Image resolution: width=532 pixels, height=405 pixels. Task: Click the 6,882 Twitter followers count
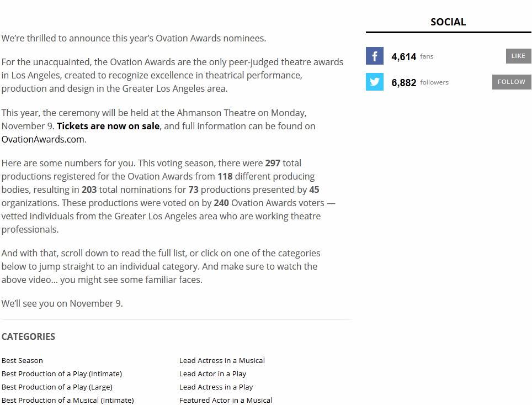click(x=403, y=82)
